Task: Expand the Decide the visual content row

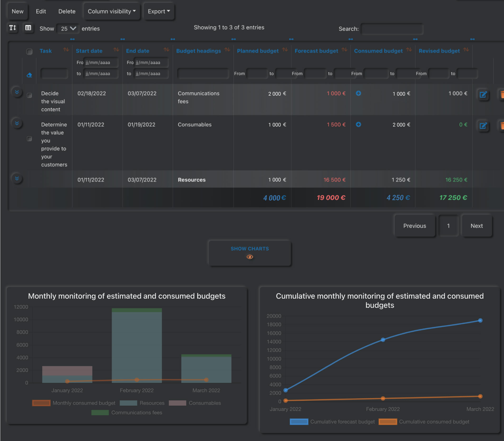Action: point(17,92)
